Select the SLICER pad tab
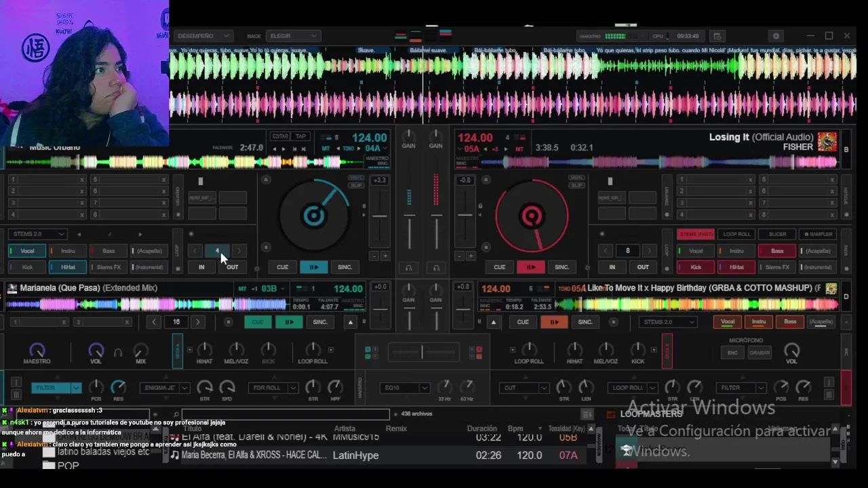The image size is (868, 488). pyautogui.click(x=777, y=235)
